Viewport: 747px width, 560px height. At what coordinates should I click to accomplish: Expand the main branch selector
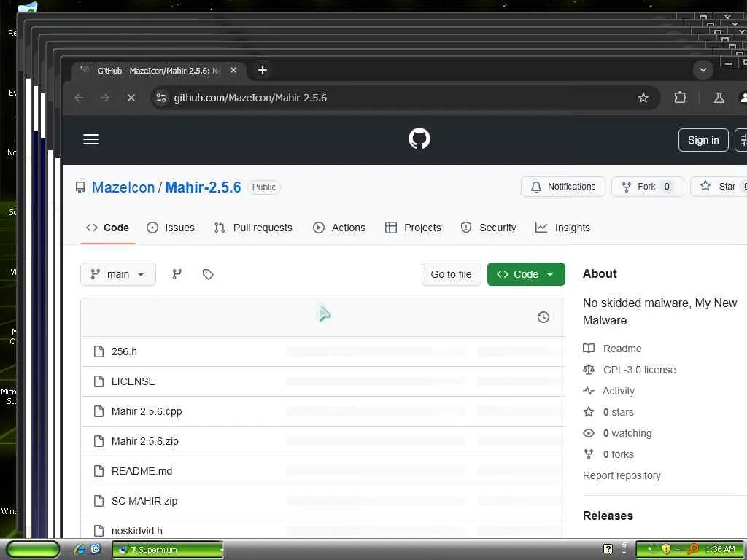click(x=118, y=274)
